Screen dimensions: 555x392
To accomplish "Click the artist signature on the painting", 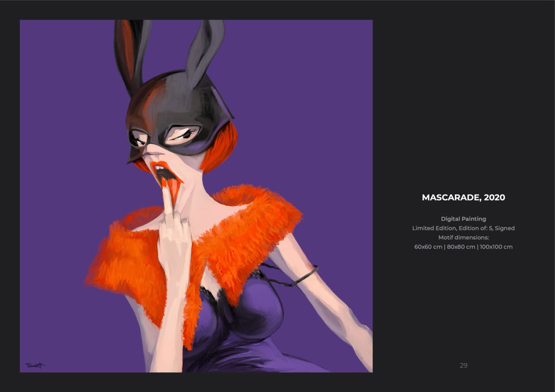I will [x=35, y=365].
